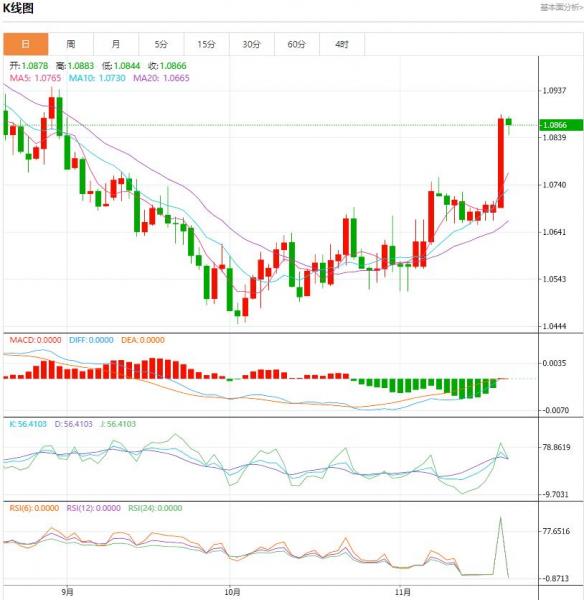Click the green 1.0866 current price label
Viewport: 584px width, 600px height.
pos(561,125)
